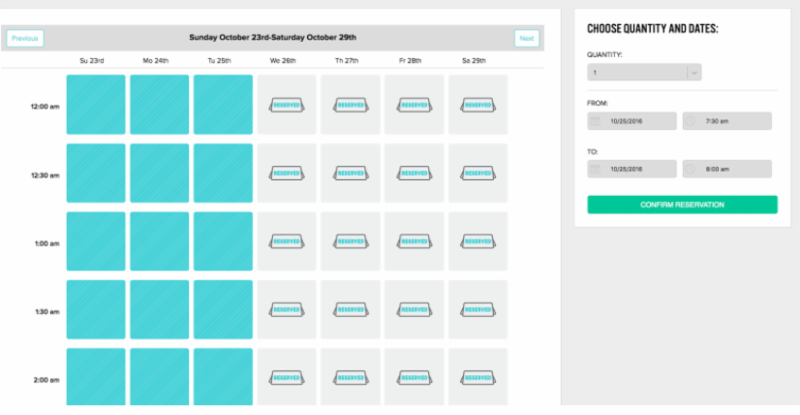Click the Reserved icon for Thursday 27th at 12:30 am

coord(350,173)
